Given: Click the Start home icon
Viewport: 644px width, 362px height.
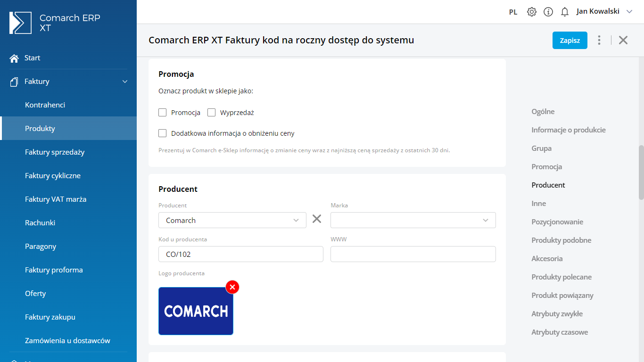Looking at the screenshot, I should point(14,58).
